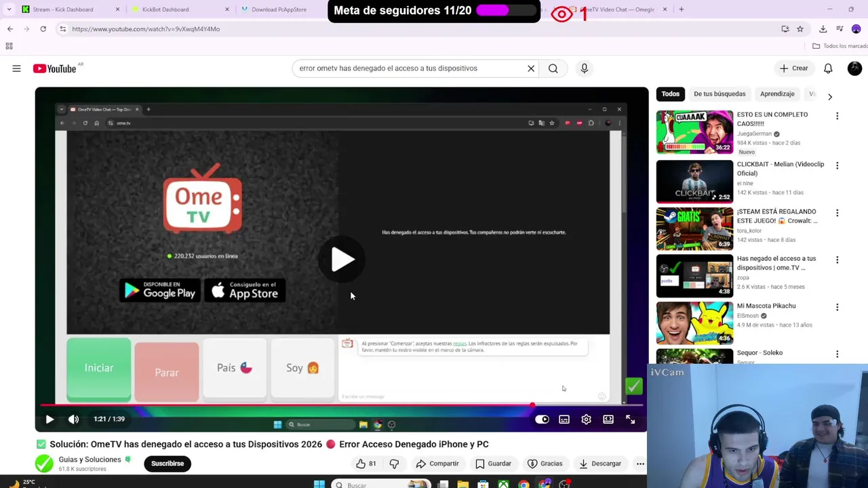868x488 pixels.
Task: Like the video with thumbs up
Action: pos(366,464)
